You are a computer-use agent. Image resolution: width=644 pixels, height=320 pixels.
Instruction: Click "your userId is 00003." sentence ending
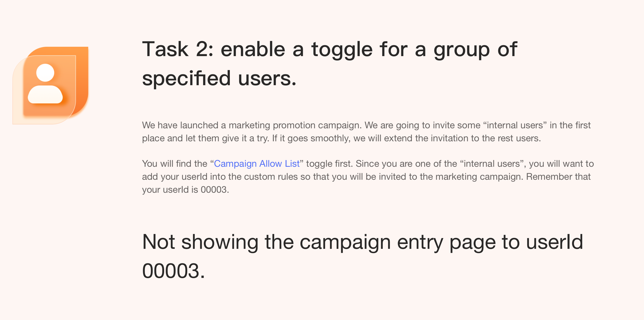point(185,190)
